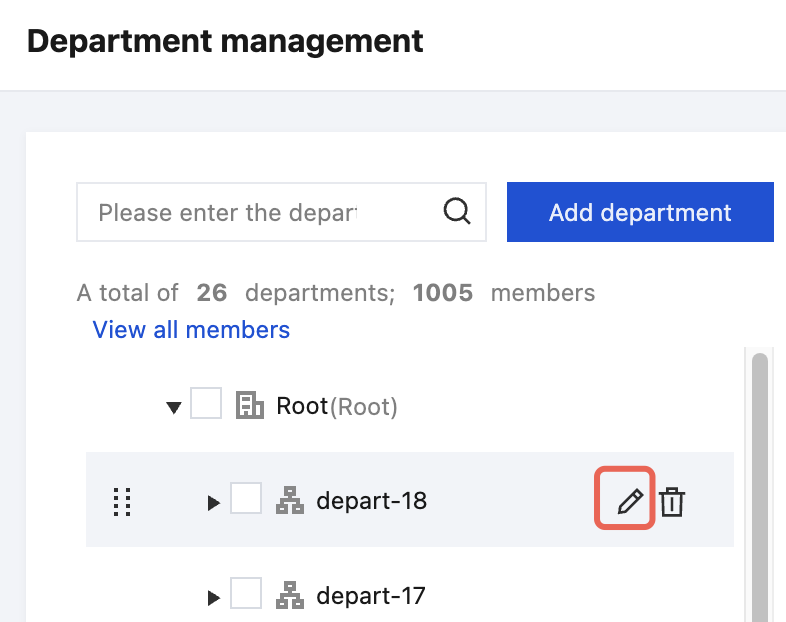The width and height of the screenshot is (786, 622).
Task: Click the search magnifier icon
Action: pos(457,212)
